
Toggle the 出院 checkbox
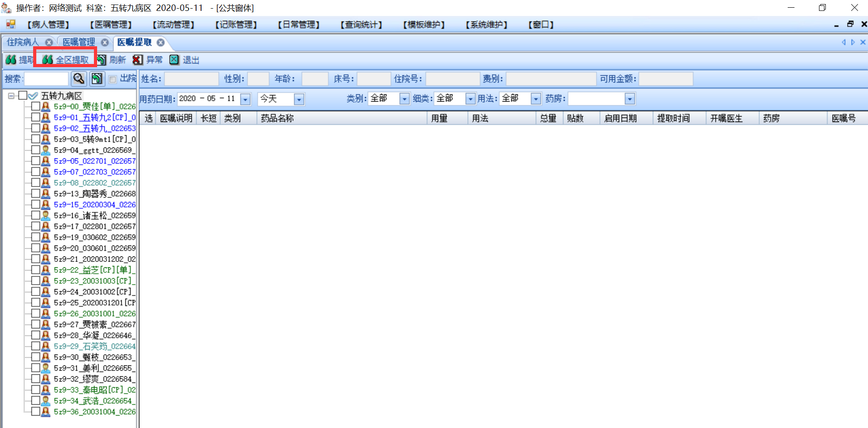coord(113,79)
